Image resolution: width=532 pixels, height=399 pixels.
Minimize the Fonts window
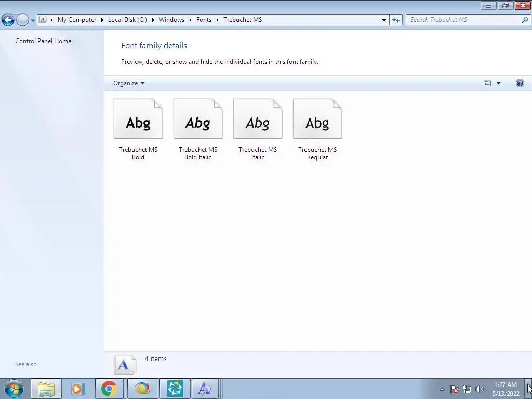(x=488, y=6)
